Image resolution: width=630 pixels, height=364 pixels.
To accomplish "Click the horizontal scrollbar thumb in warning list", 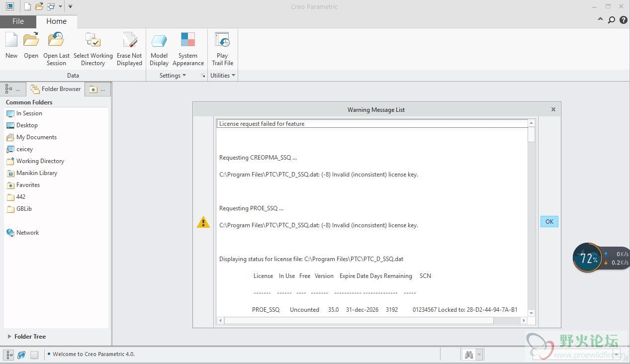I will tap(359, 321).
